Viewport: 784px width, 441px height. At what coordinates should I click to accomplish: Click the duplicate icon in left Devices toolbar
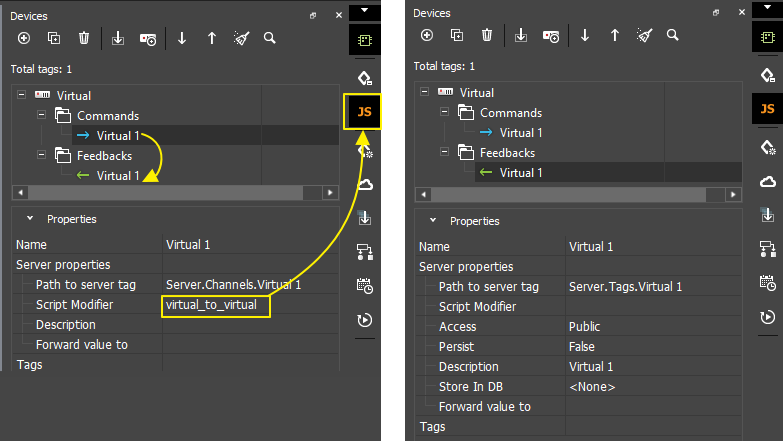[54, 38]
